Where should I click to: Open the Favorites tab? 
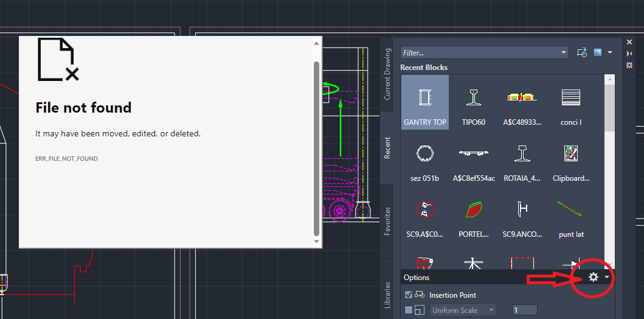coord(387,221)
